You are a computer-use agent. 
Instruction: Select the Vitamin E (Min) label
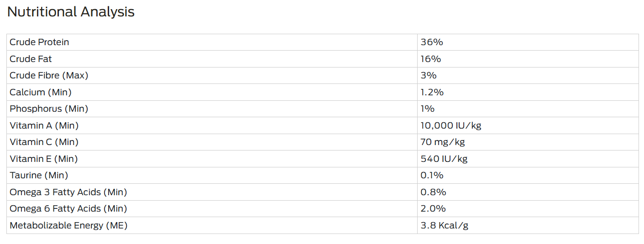(43, 159)
